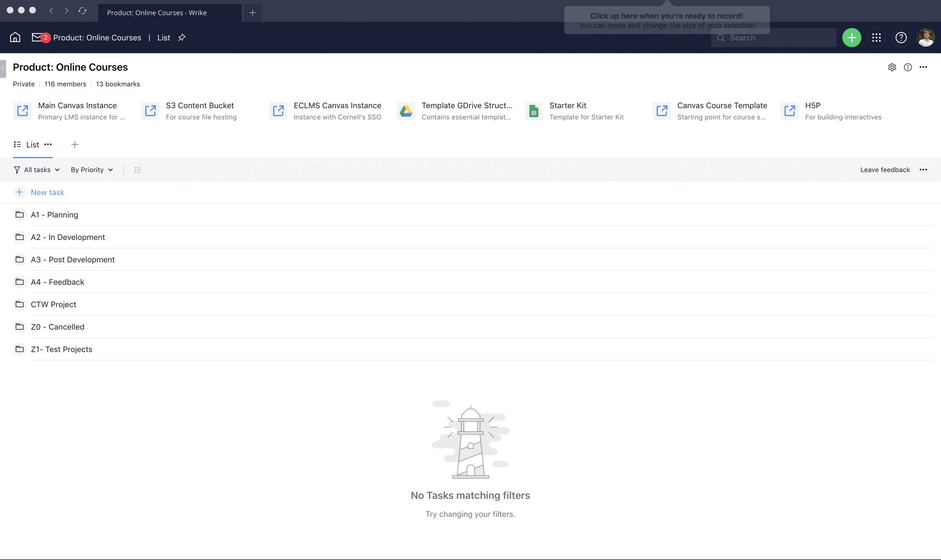
Task: View the 116 members list
Action: coord(66,84)
